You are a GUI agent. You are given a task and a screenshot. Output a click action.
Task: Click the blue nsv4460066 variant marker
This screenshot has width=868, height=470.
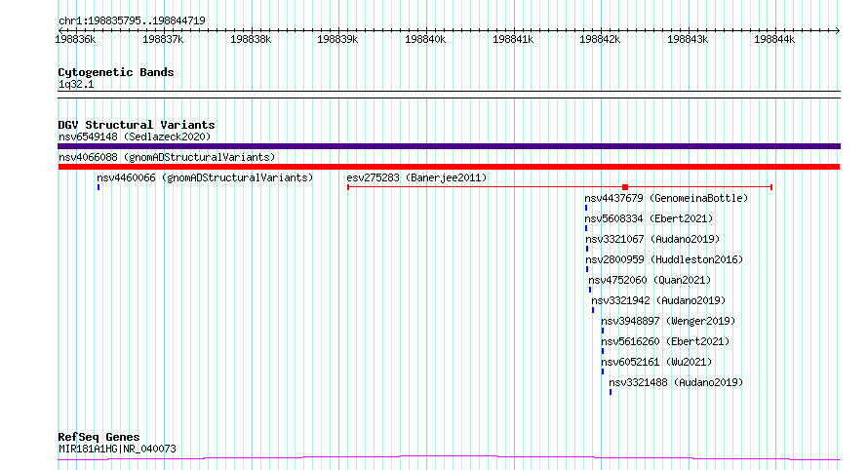pos(99,187)
